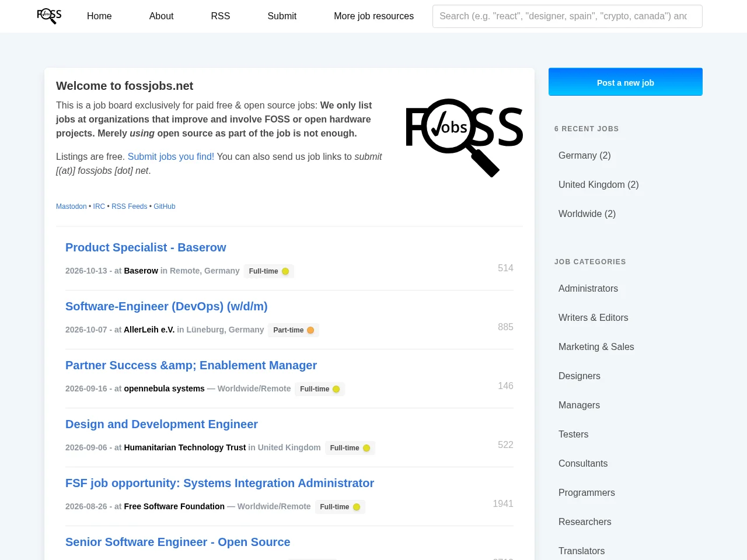Click Full-time badge on Baserow listing
The width and height of the screenshot is (747, 560).
[x=269, y=271]
